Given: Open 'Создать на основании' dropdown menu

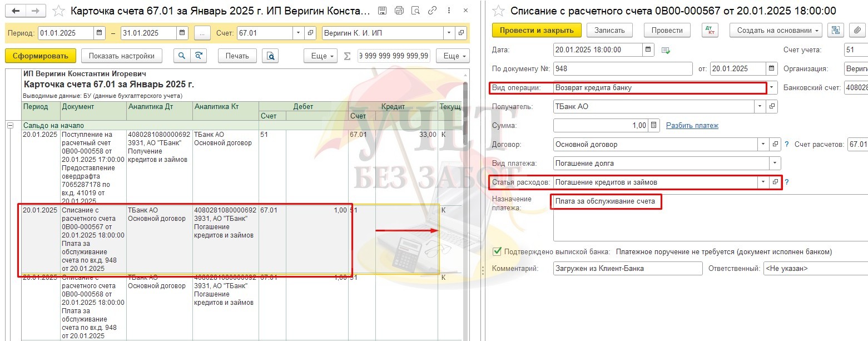Looking at the screenshot, I should tap(776, 30).
